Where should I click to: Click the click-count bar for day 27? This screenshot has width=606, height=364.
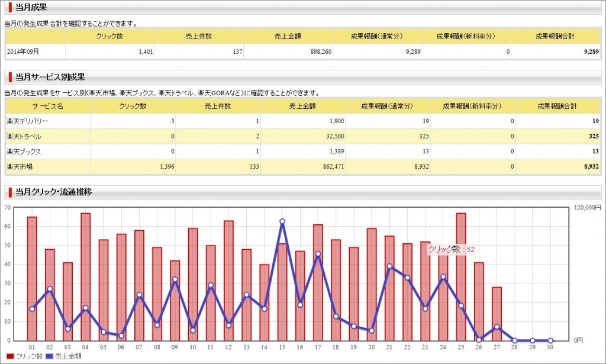497,314
